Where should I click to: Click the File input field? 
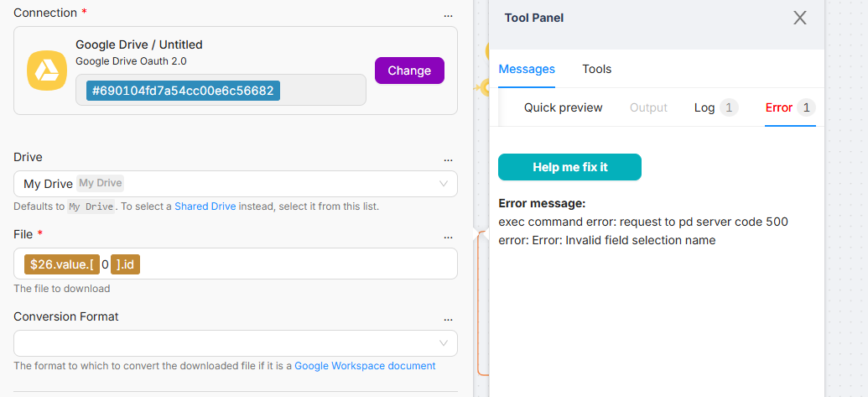[294, 264]
